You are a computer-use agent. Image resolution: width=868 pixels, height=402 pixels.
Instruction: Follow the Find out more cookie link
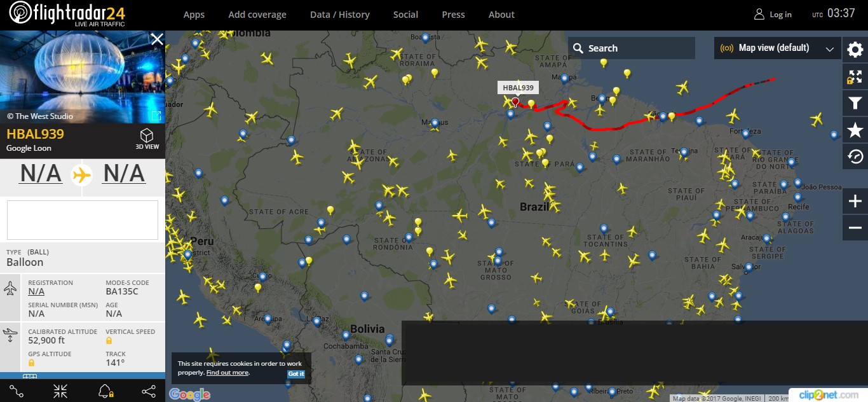pos(227,373)
